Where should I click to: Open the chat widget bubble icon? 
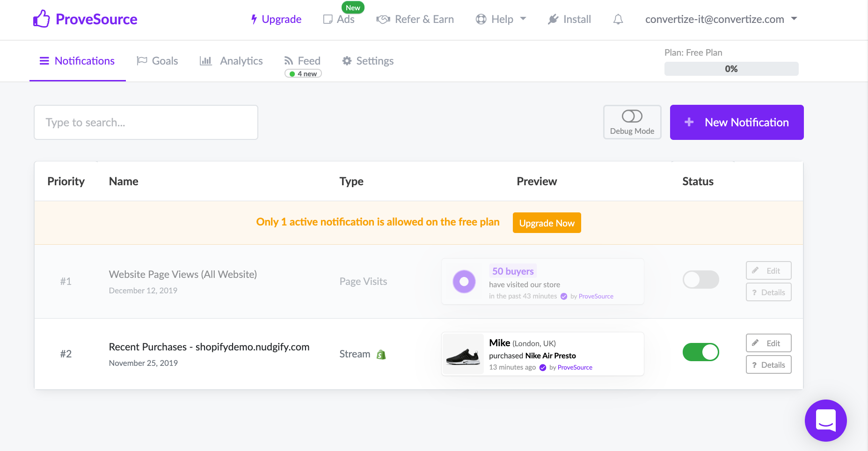click(x=826, y=421)
